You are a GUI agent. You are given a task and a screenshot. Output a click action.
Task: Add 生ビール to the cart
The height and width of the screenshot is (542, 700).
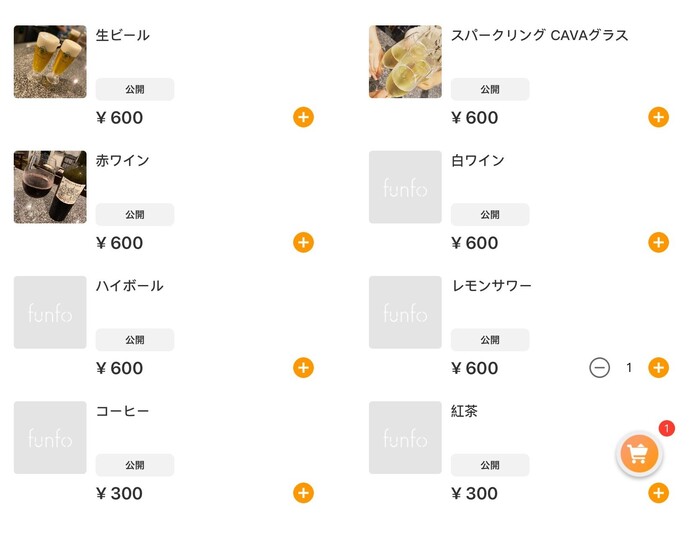(x=303, y=117)
